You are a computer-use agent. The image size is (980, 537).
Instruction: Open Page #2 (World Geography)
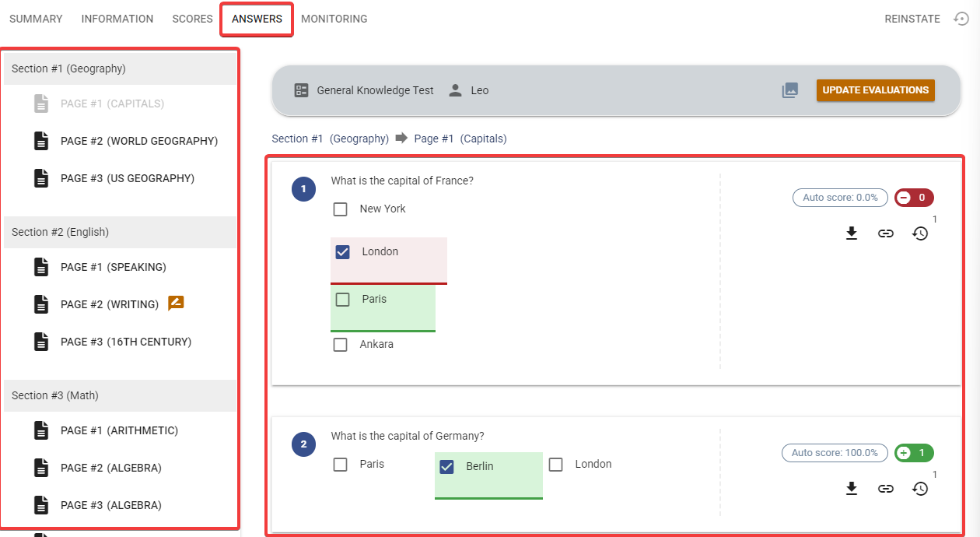click(x=139, y=141)
